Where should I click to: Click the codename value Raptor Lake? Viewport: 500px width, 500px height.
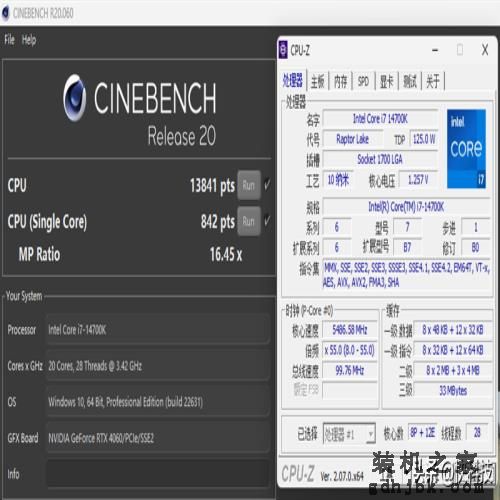click(x=353, y=139)
